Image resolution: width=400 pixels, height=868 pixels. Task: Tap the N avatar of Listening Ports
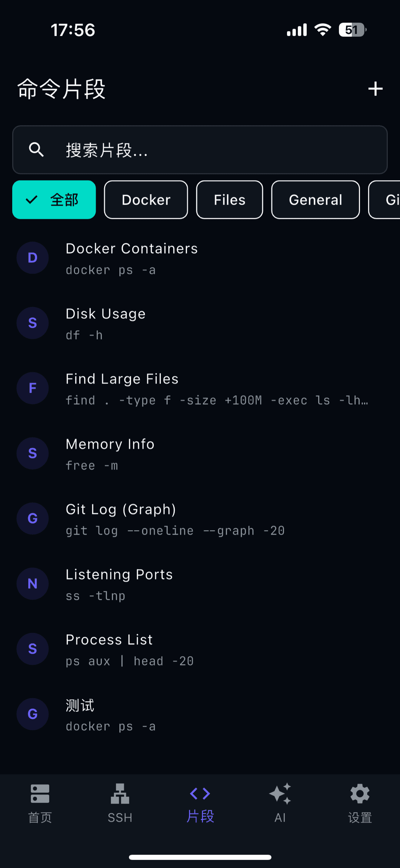pos(33,584)
